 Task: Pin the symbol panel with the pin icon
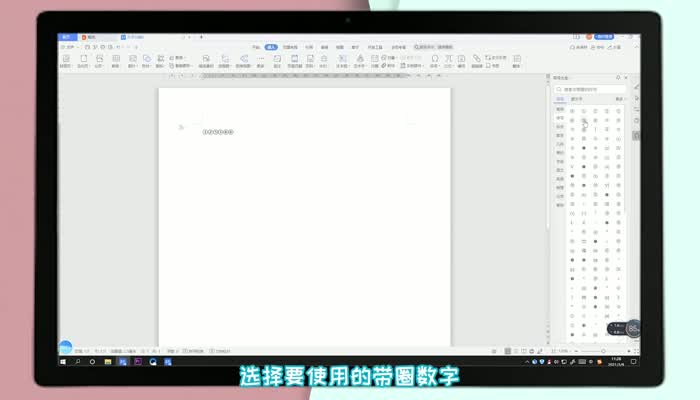(618, 78)
